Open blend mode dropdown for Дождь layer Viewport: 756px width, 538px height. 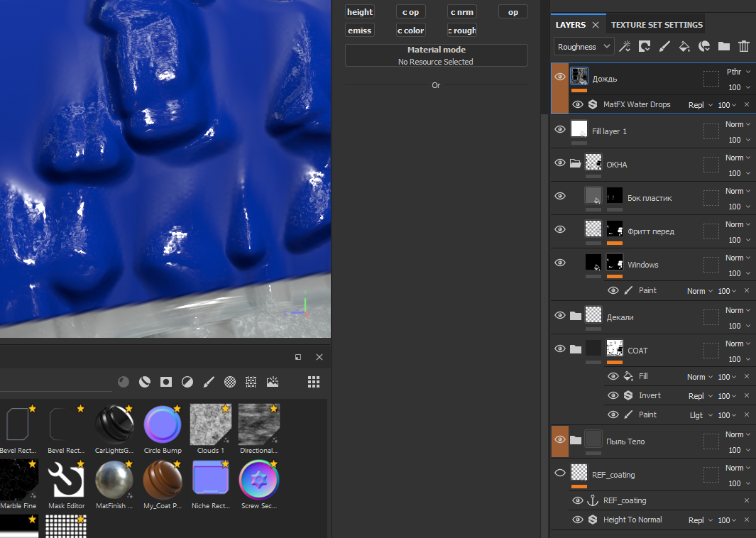click(738, 72)
